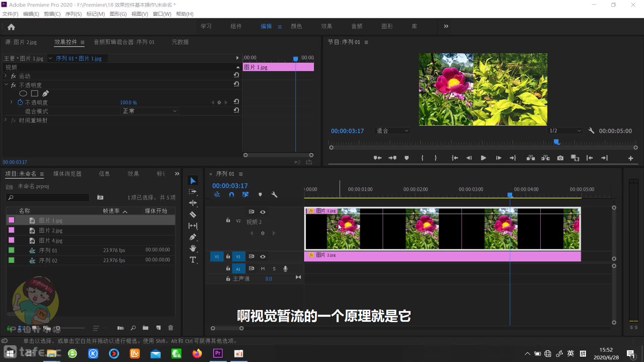
Task: Step forward one frame
Action: pos(498,158)
